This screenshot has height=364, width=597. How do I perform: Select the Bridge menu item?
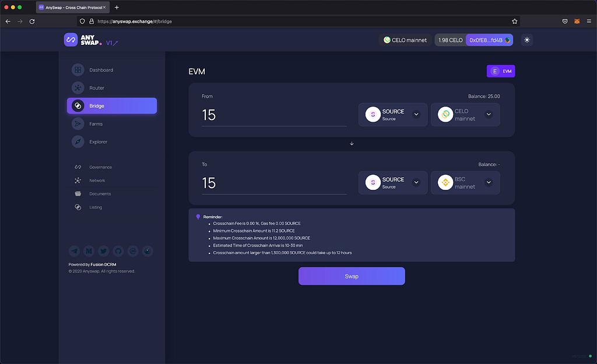[x=111, y=106]
